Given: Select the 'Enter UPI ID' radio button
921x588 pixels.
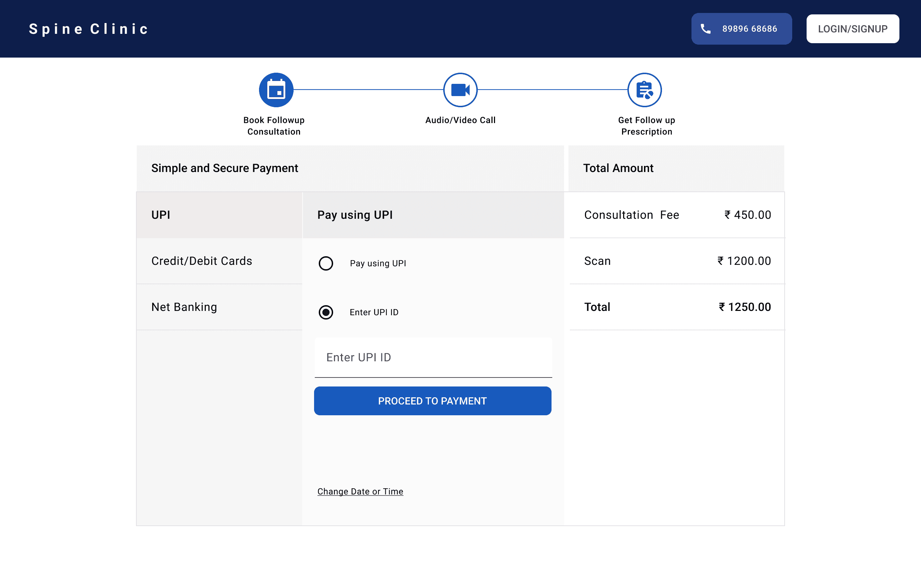Looking at the screenshot, I should coord(326,312).
